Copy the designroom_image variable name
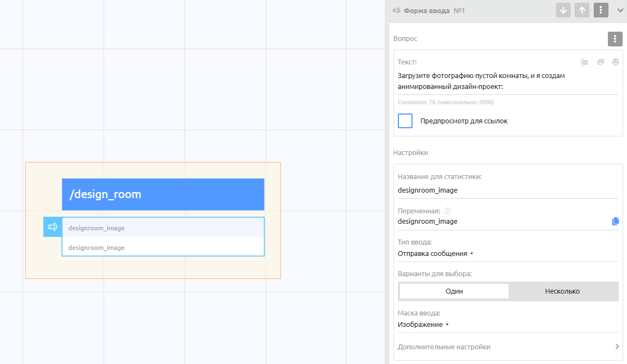Screen dimensions: 627x364 [616, 221]
